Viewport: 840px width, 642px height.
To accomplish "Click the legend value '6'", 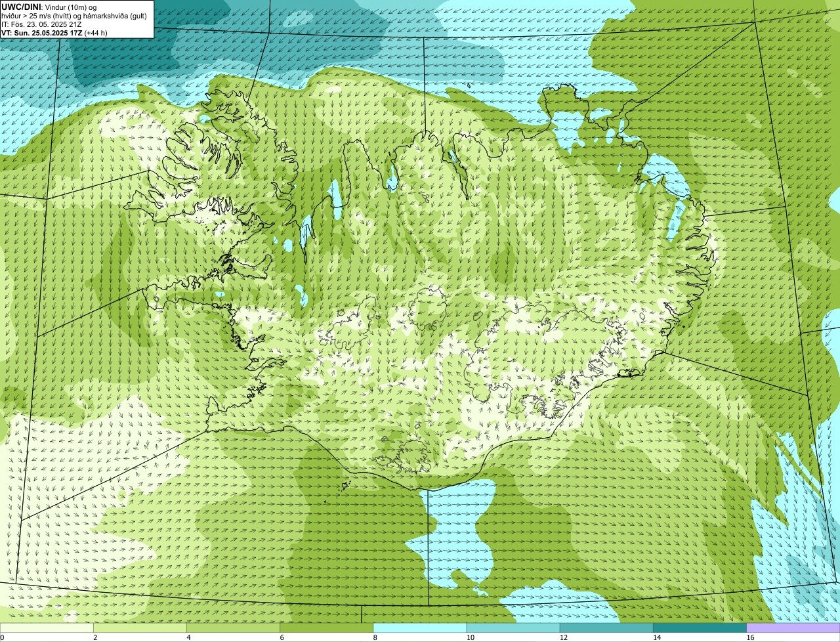I will (282, 637).
